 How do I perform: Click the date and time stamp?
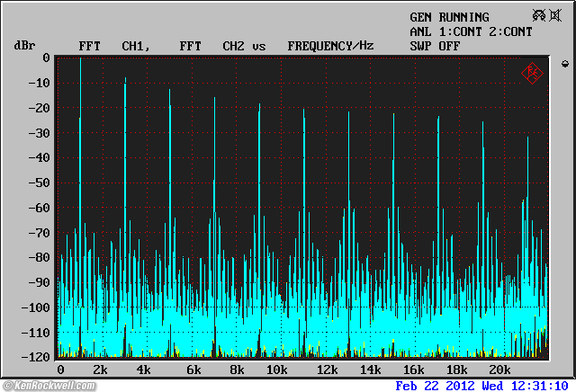pyautogui.click(x=483, y=385)
